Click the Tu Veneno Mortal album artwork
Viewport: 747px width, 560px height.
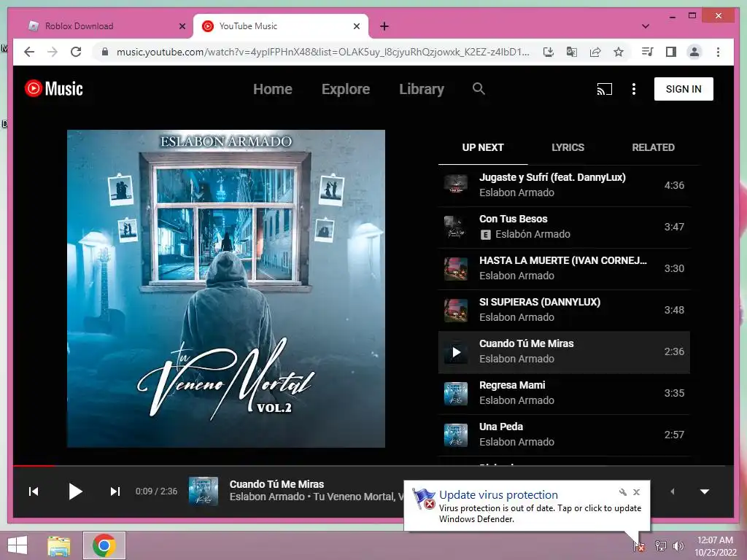tap(226, 289)
